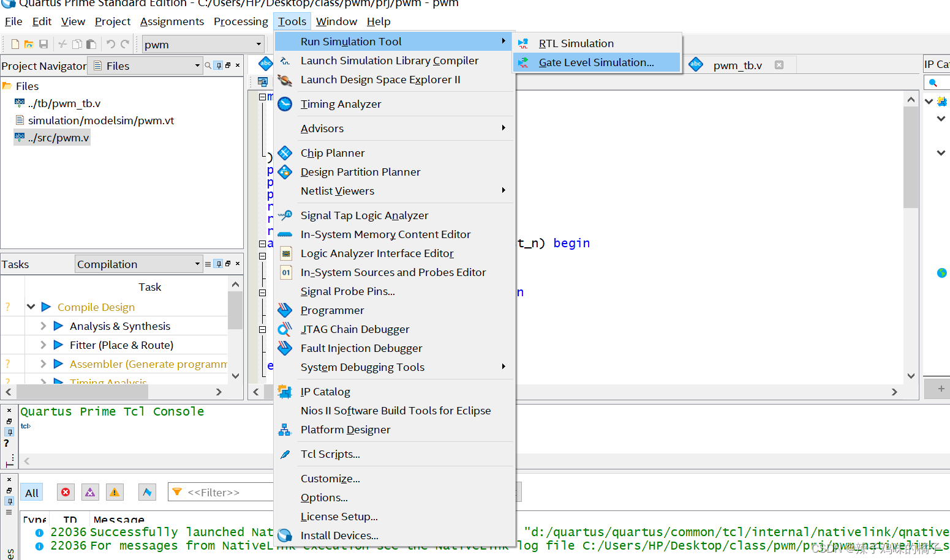Click the IP Catalog add plus button
Viewport: 950px width, 560px height.
[941, 389]
